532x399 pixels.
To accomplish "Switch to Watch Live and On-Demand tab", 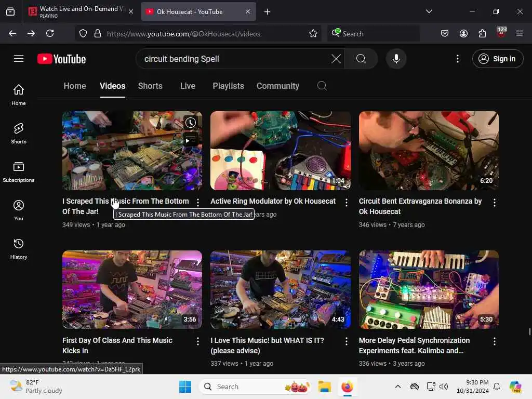I will [80, 11].
